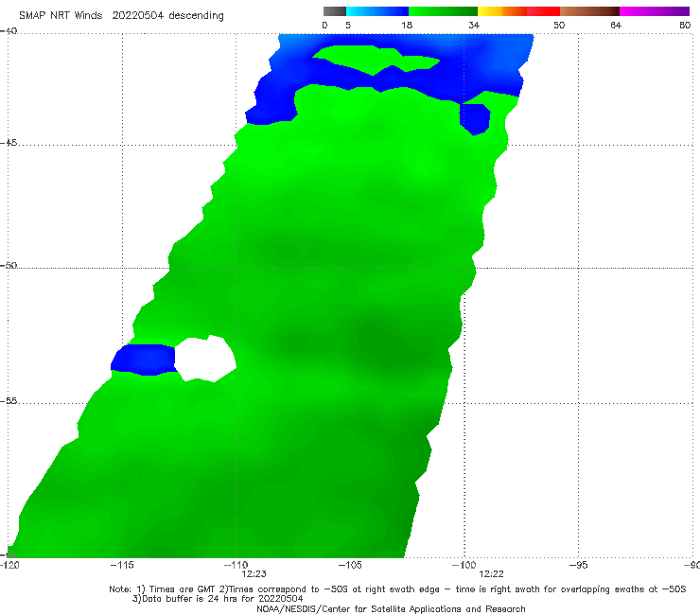Click the longitude label '-110'
The image size is (700, 615).
point(236,565)
